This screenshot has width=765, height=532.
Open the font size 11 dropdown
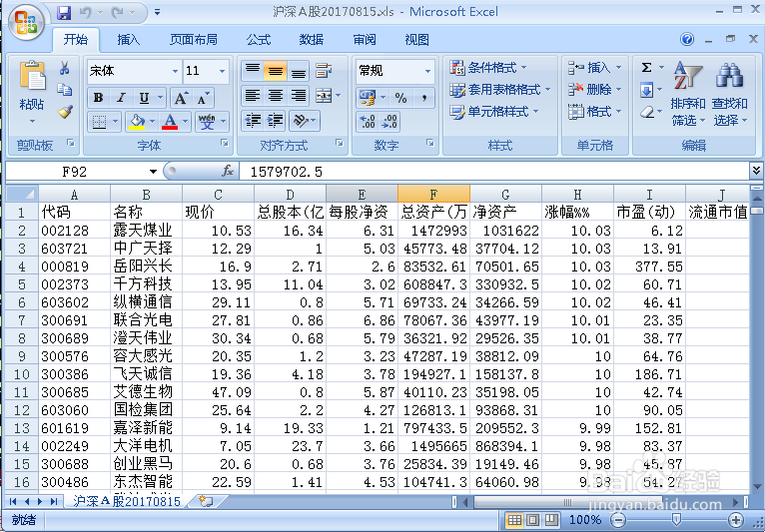[x=222, y=71]
